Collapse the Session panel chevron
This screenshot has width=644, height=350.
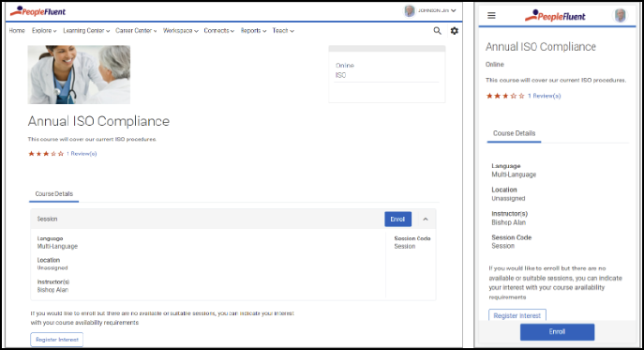(426, 220)
